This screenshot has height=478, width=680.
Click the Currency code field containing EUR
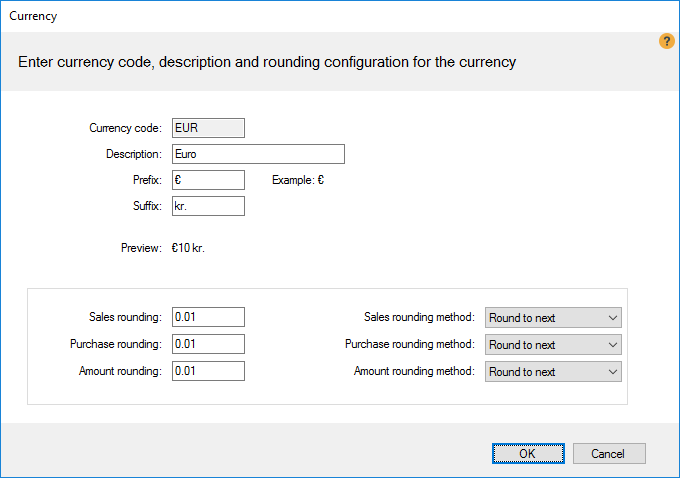[208, 127]
